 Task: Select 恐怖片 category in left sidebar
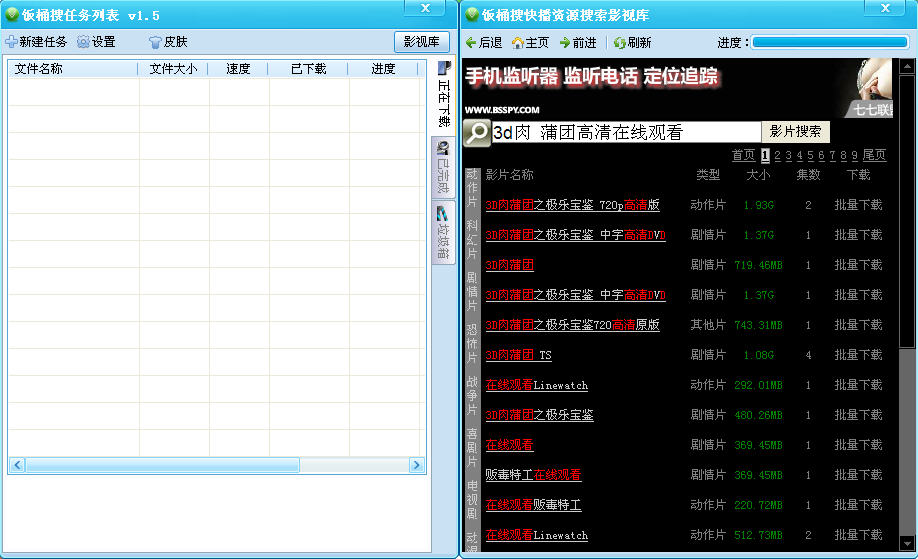point(472,343)
